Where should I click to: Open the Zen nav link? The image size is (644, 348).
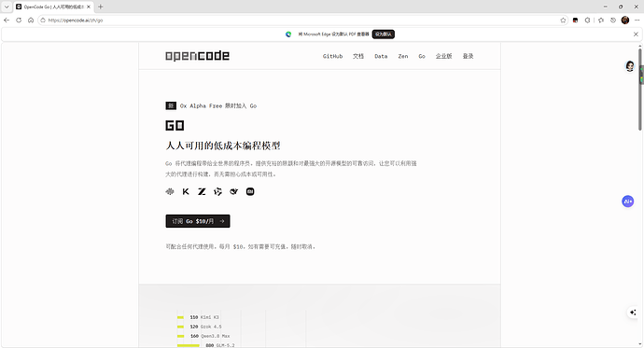click(x=403, y=56)
